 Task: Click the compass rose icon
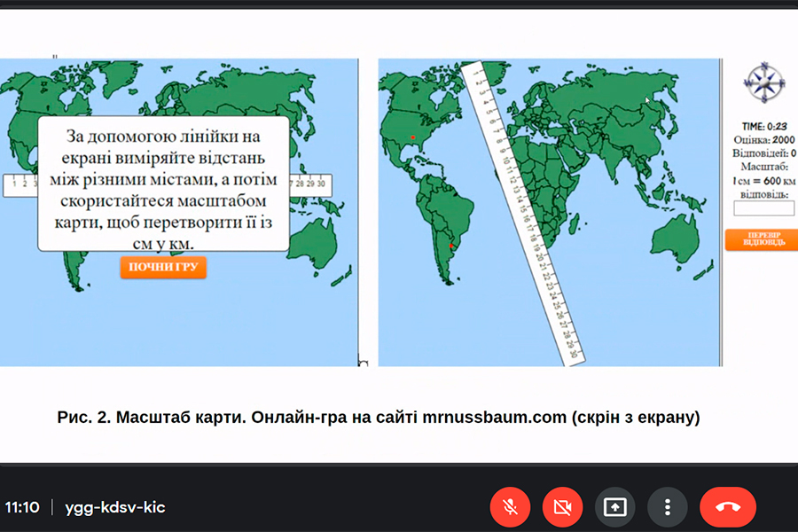tap(763, 82)
